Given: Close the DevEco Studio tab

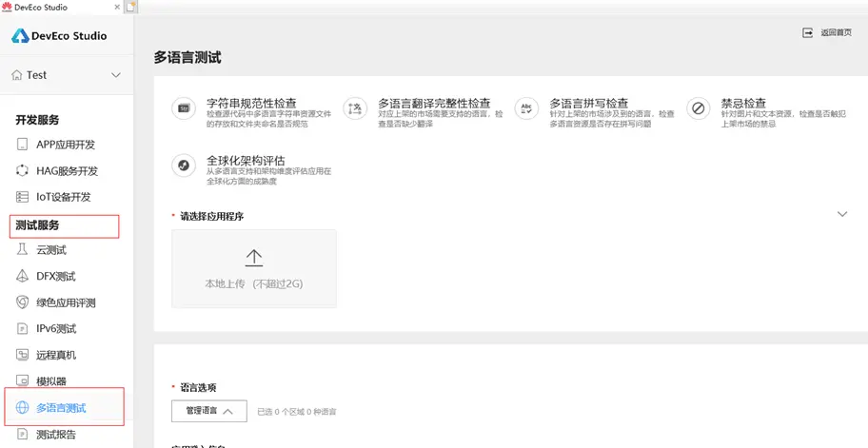Looking at the screenshot, I should click(x=117, y=8).
